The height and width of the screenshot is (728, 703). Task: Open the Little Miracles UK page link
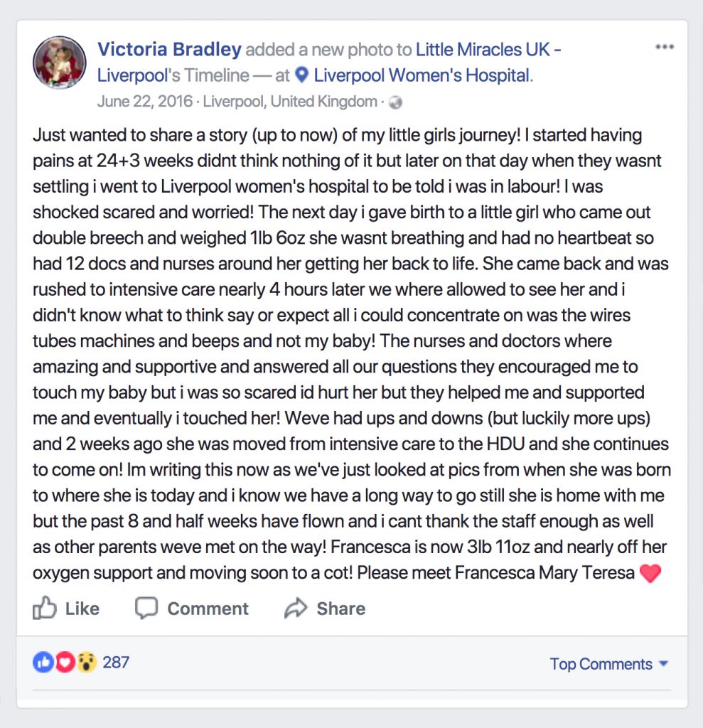(x=488, y=49)
